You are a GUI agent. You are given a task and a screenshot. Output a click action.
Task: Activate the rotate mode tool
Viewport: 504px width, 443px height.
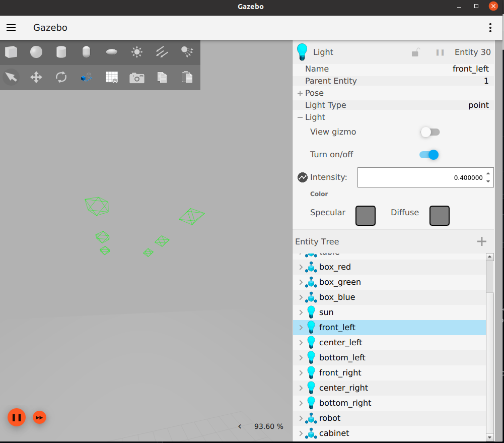coord(61,77)
